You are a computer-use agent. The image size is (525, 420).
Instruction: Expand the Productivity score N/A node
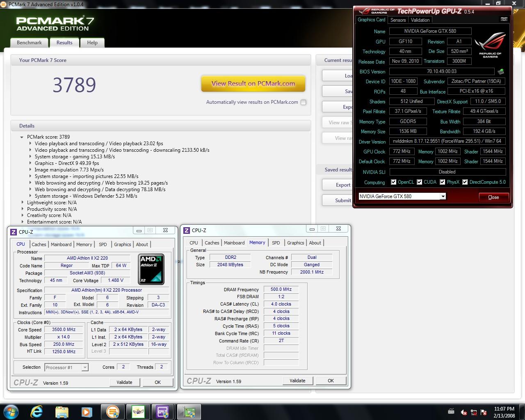(22, 209)
